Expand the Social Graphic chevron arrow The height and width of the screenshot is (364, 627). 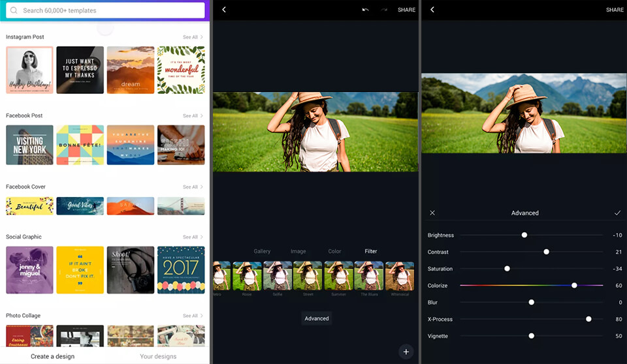tap(202, 237)
